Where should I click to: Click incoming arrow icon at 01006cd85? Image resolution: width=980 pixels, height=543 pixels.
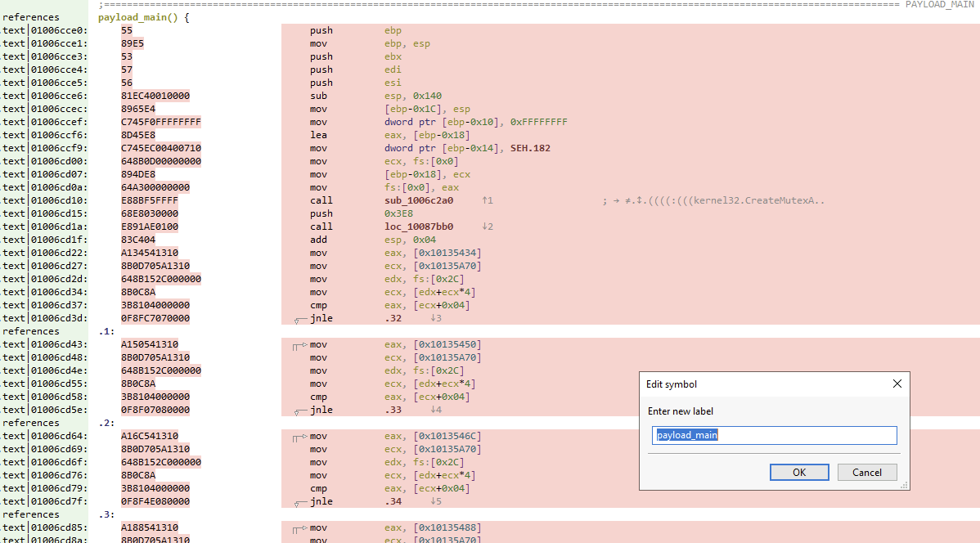[300, 529]
